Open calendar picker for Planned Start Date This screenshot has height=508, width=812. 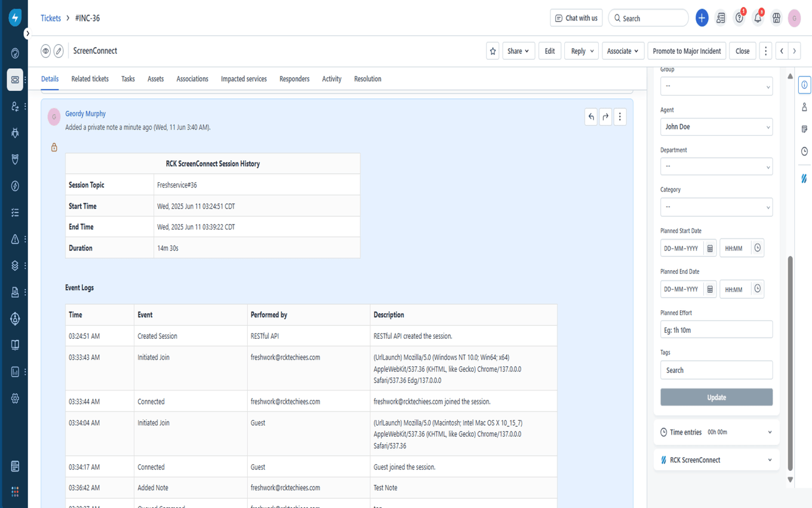point(710,248)
